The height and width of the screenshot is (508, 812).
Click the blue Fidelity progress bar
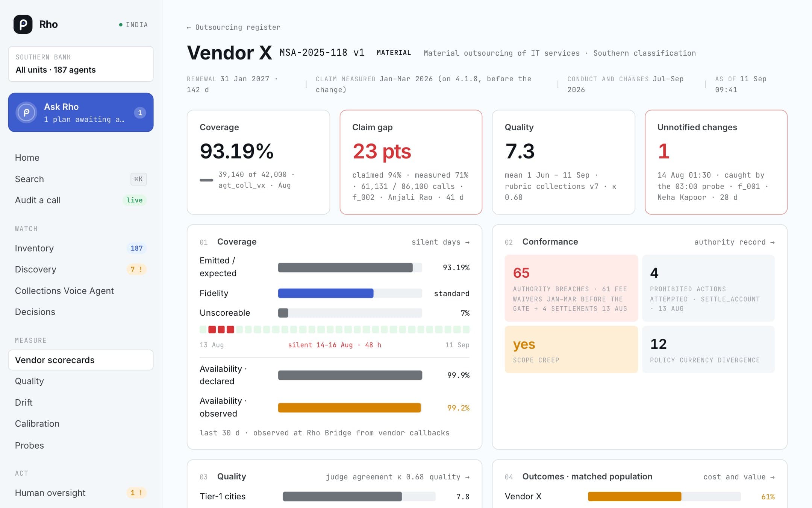350,293
